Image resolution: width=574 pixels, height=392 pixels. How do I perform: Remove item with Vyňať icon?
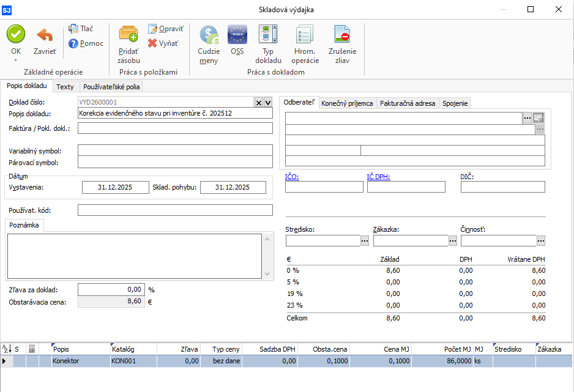click(x=153, y=43)
